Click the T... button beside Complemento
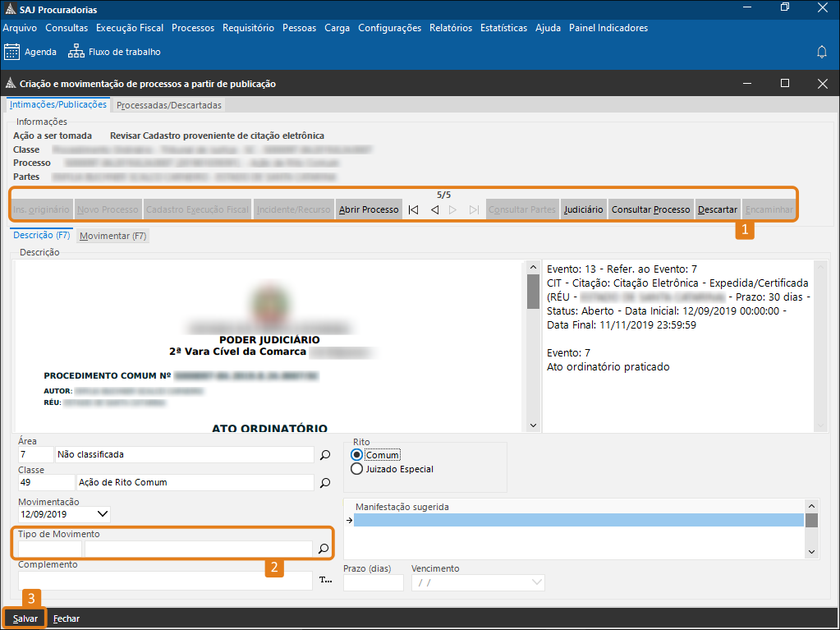Viewport: 840px width, 630px height. pyautogui.click(x=325, y=580)
